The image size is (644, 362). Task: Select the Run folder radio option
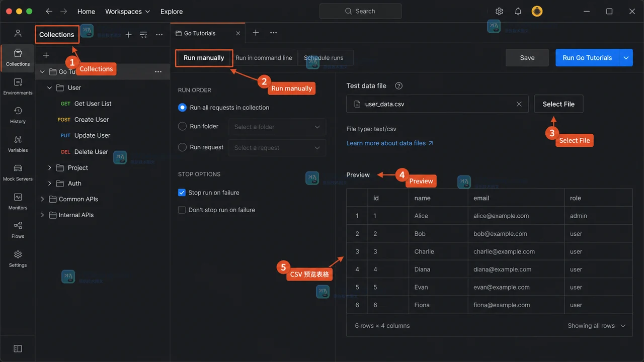[x=182, y=126]
